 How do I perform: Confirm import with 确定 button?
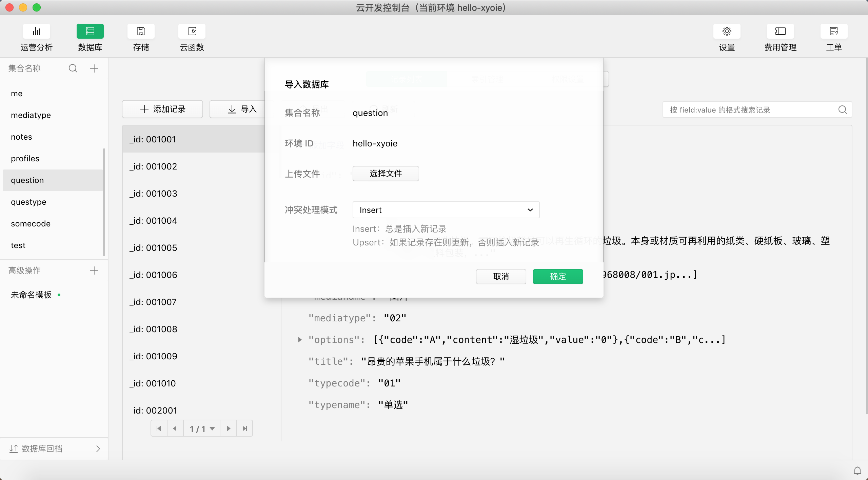pos(558,277)
